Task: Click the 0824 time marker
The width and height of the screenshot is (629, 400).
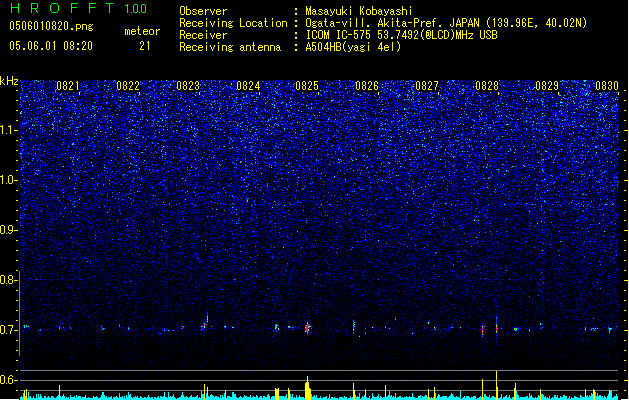Action: point(248,86)
